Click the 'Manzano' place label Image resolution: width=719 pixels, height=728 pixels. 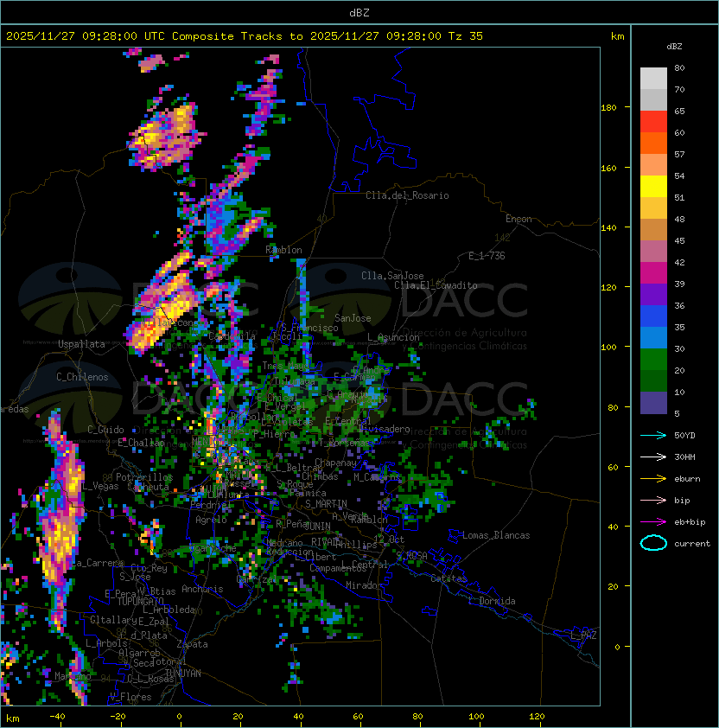pos(73,676)
